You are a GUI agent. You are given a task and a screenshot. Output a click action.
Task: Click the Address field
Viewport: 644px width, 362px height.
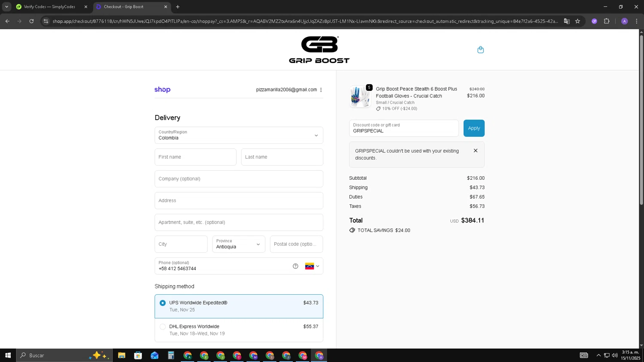coord(239,201)
